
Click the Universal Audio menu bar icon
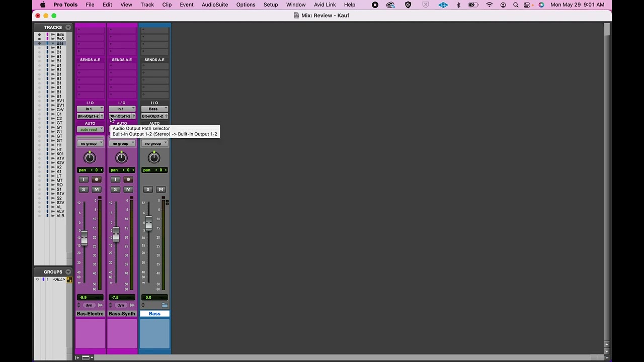pyautogui.click(x=443, y=5)
